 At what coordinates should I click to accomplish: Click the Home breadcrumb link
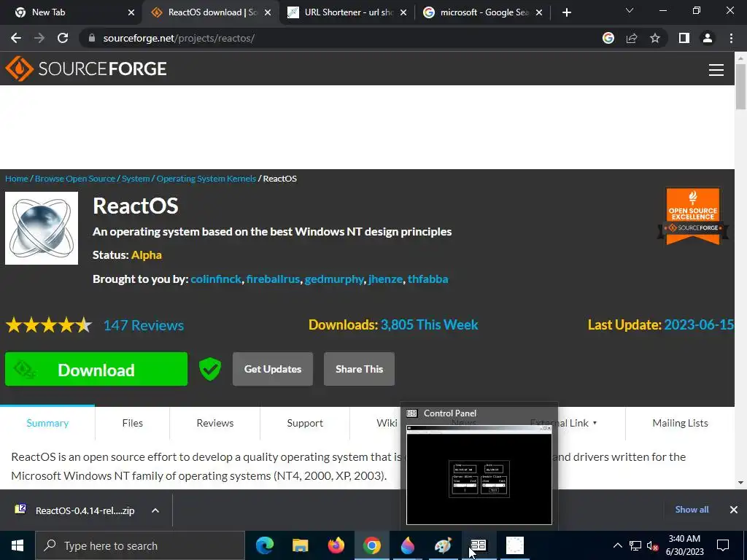point(17,179)
